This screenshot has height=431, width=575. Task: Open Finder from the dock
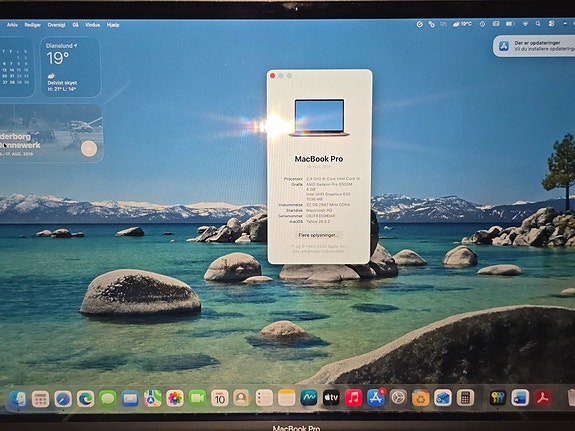[x=18, y=399]
